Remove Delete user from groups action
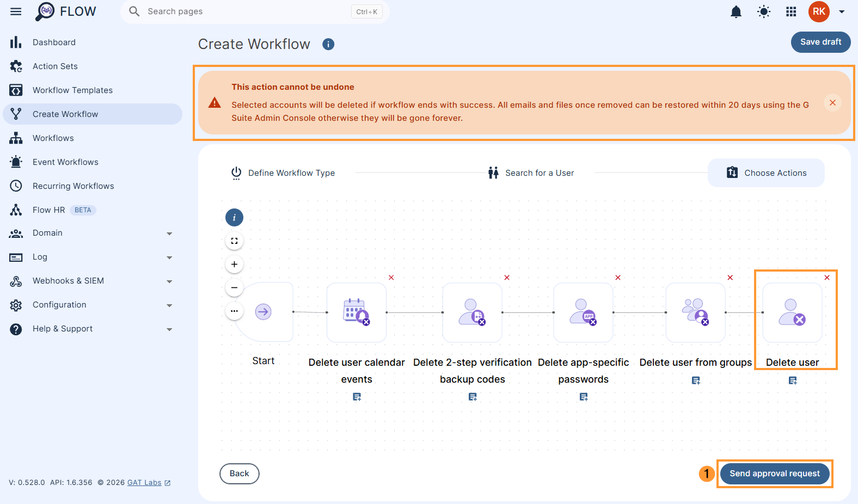 (730, 278)
